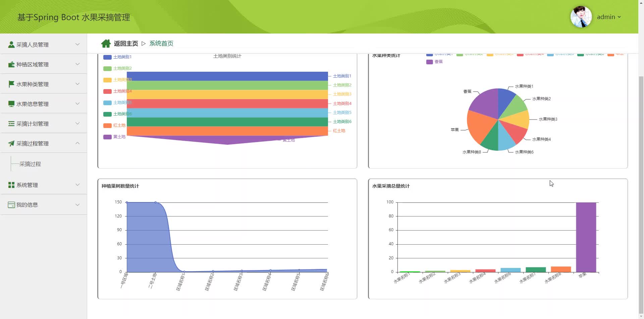Select the 我的信息 menu label
644x319 pixels.
coord(27,205)
